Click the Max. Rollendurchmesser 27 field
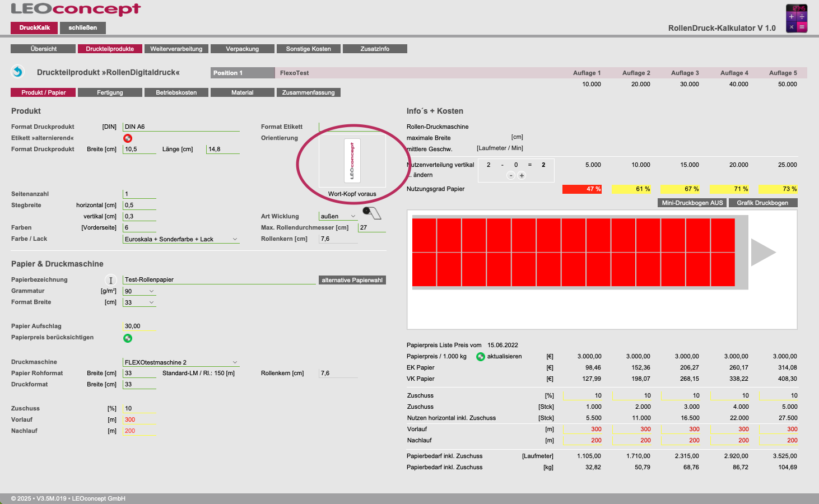 (372, 227)
